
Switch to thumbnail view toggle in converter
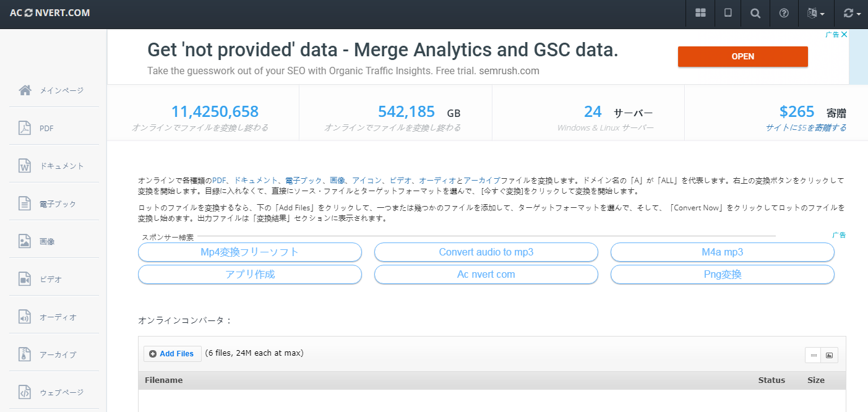click(830, 355)
